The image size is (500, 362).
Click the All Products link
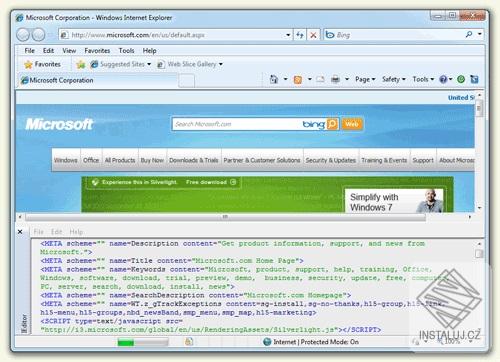(x=120, y=160)
